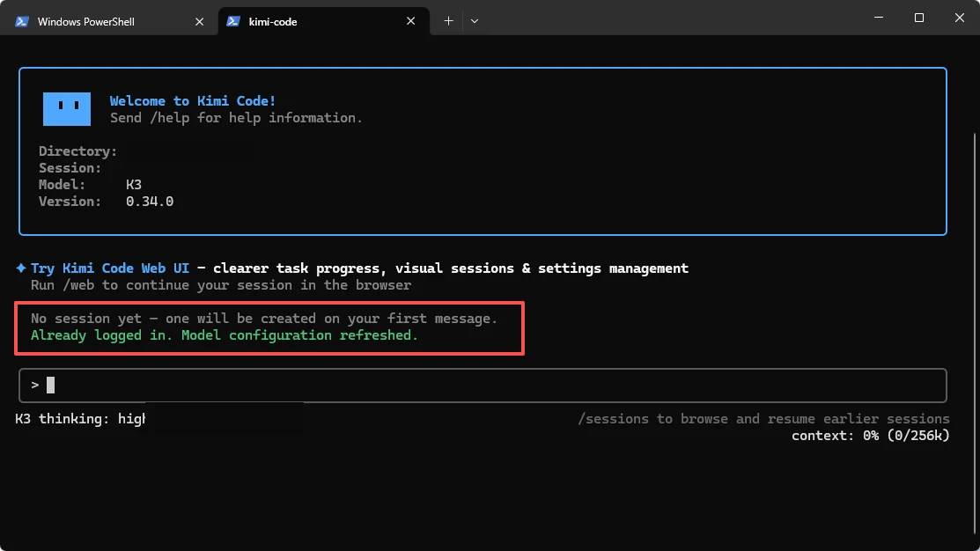Click the Model value 'K3'
The image size is (980, 551).
(x=134, y=185)
